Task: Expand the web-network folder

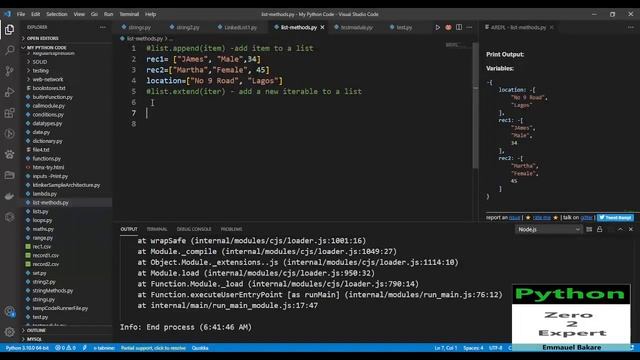Action: pyautogui.click(x=48, y=80)
